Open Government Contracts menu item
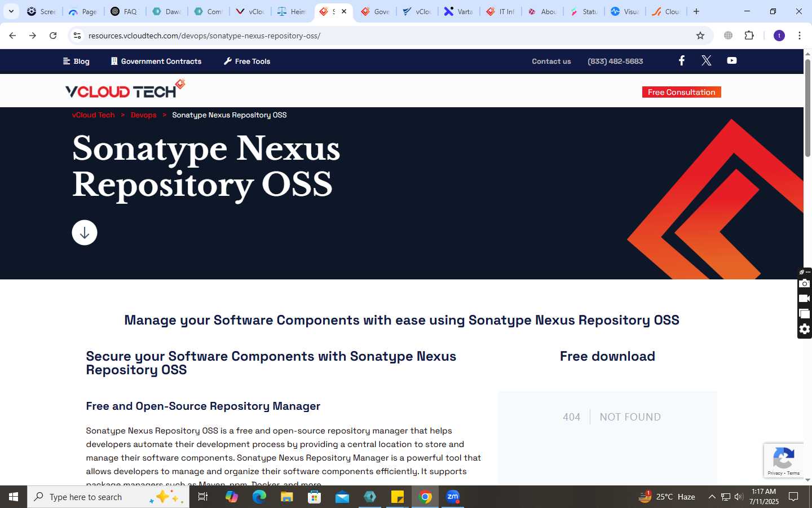Viewport: 812px width, 508px height. 156,61
